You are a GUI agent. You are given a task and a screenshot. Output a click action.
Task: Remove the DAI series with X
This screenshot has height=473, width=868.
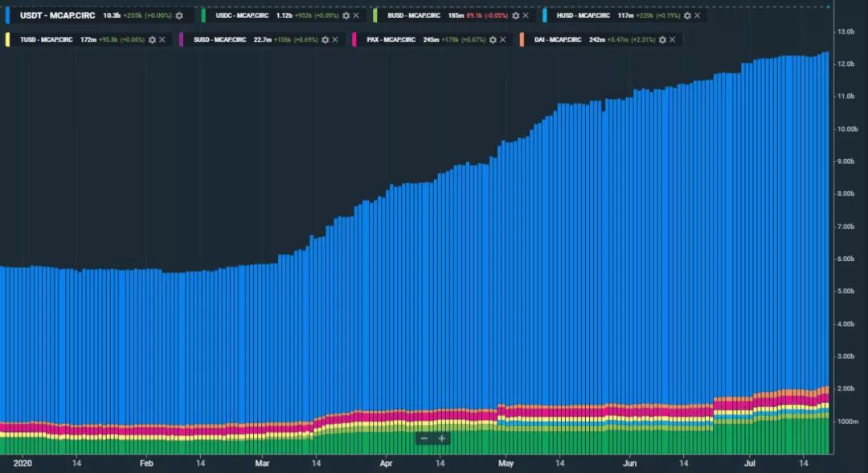(x=672, y=39)
